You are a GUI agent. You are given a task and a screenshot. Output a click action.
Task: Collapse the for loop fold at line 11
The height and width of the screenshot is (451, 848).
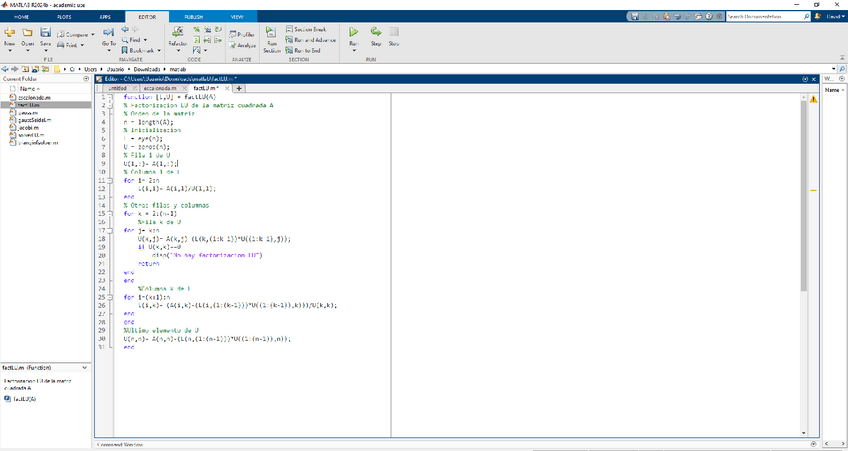pyautogui.click(x=108, y=179)
